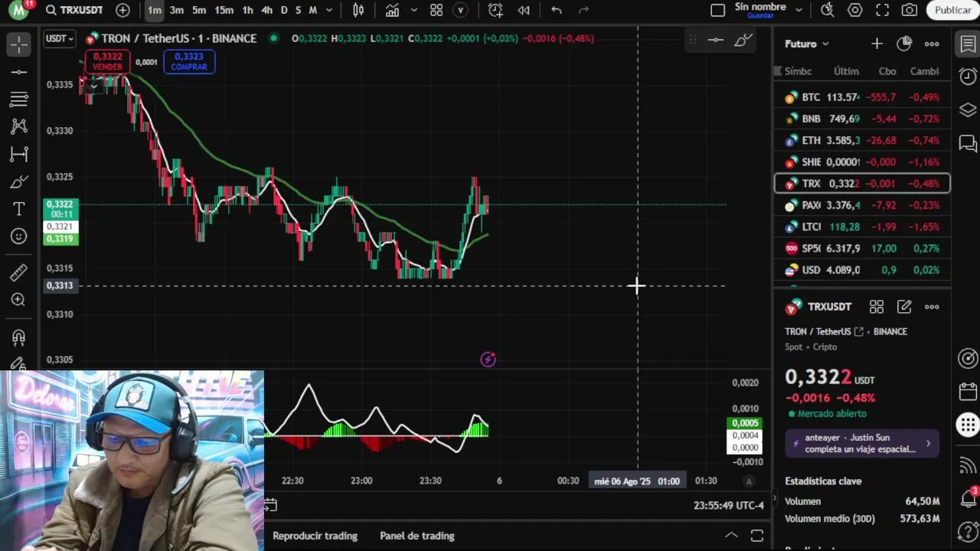The width and height of the screenshot is (980, 551).
Task: Undo last chart action
Action: click(557, 10)
